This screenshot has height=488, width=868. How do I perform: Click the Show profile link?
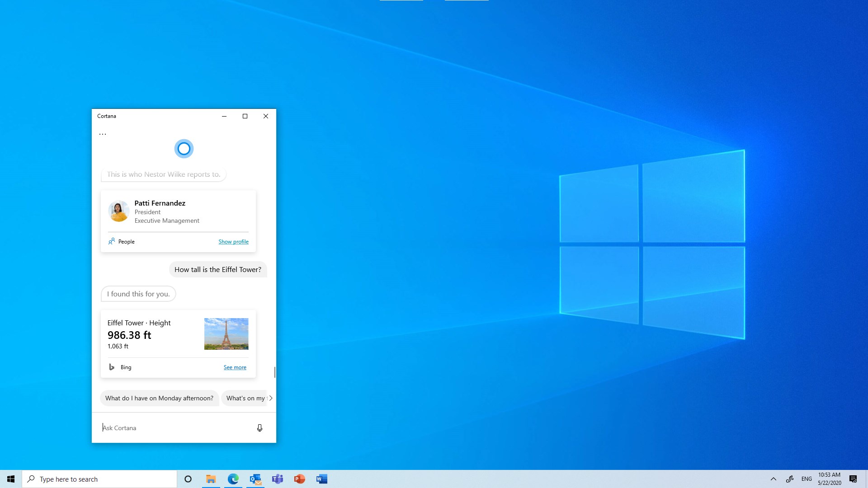(233, 242)
